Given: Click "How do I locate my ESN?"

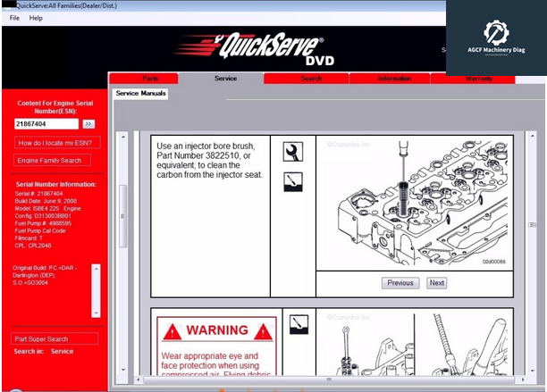Looking at the screenshot, I should 55,143.
